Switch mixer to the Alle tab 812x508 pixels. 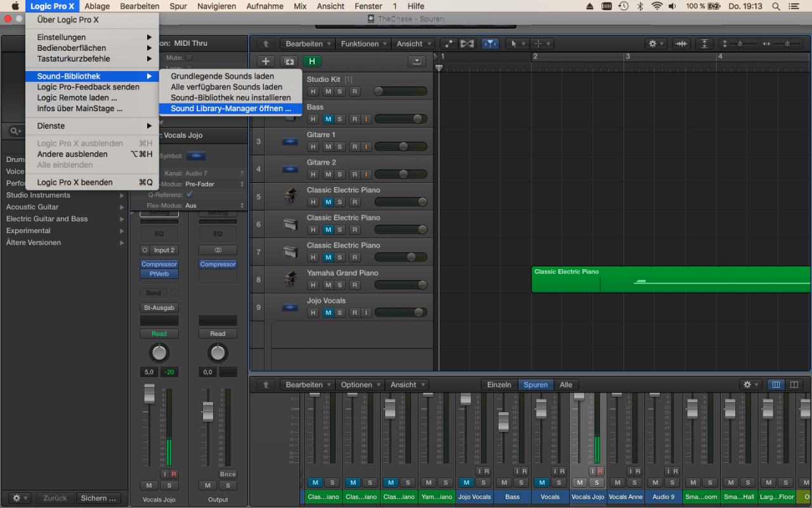click(566, 385)
